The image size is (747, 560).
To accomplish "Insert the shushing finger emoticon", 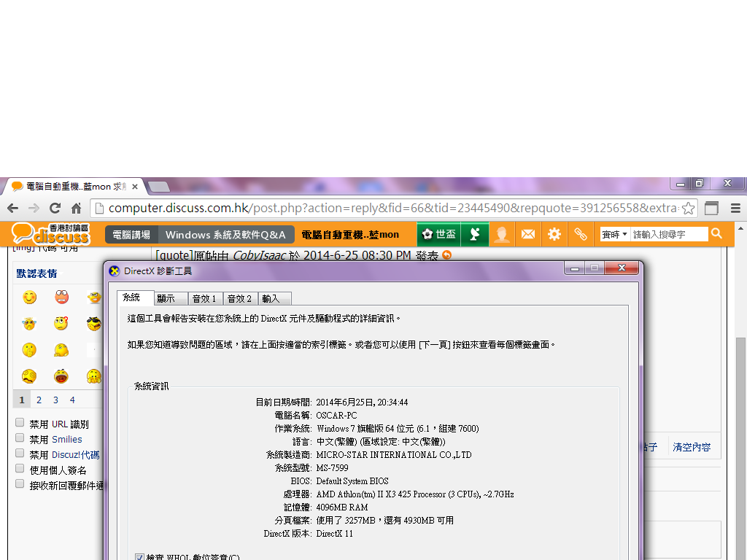I will (x=29, y=350).
